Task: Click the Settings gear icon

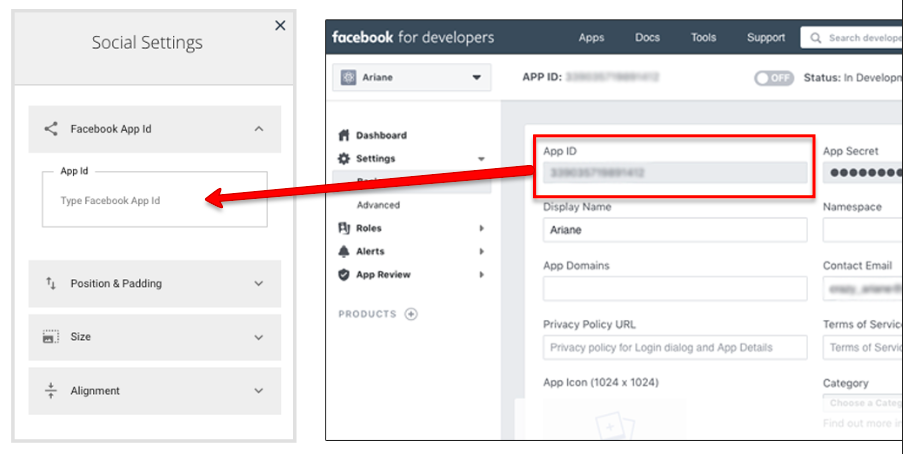Action: click(x=344, y=158)
